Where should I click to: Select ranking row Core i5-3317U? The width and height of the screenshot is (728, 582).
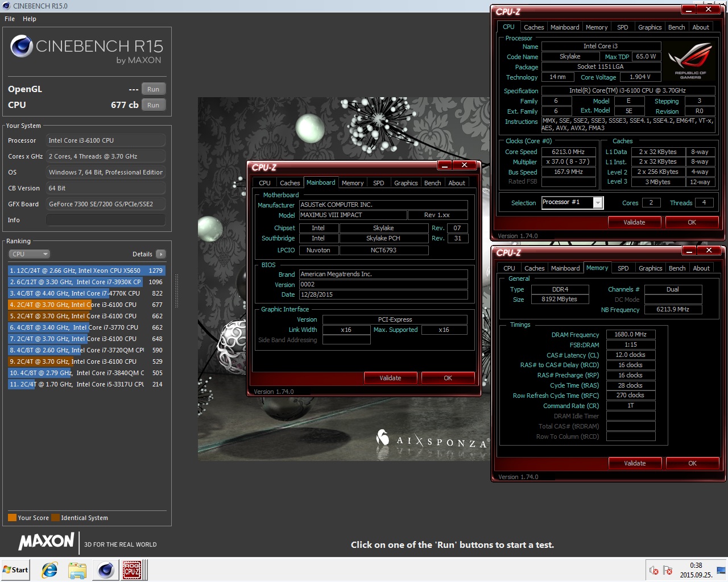click(86, 384)
